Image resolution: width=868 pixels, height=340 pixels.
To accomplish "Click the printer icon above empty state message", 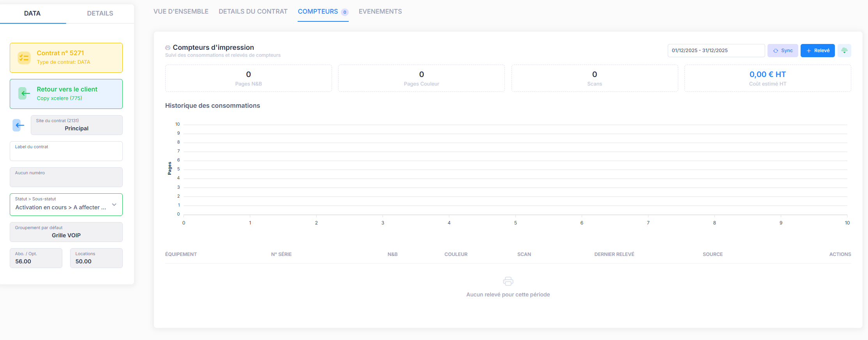I will coord(508,281).
